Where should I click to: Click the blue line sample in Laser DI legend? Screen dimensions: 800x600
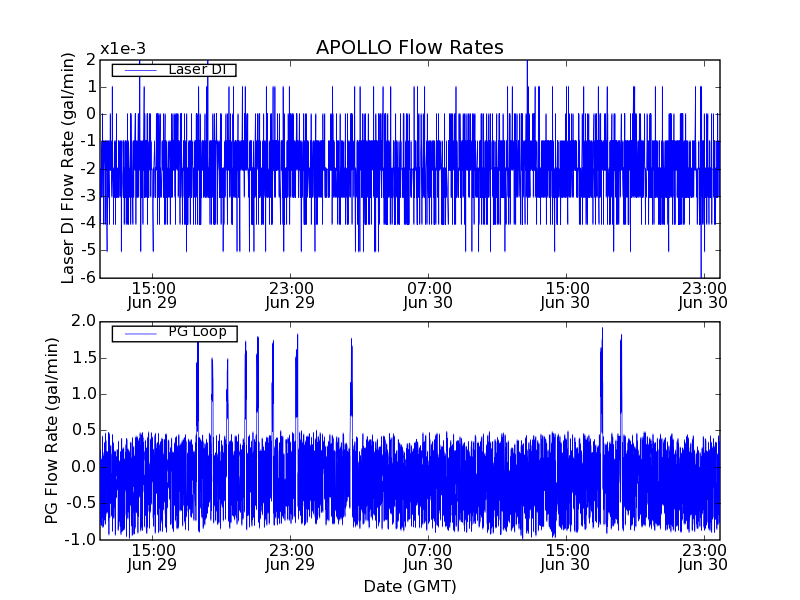click(140, 70)
